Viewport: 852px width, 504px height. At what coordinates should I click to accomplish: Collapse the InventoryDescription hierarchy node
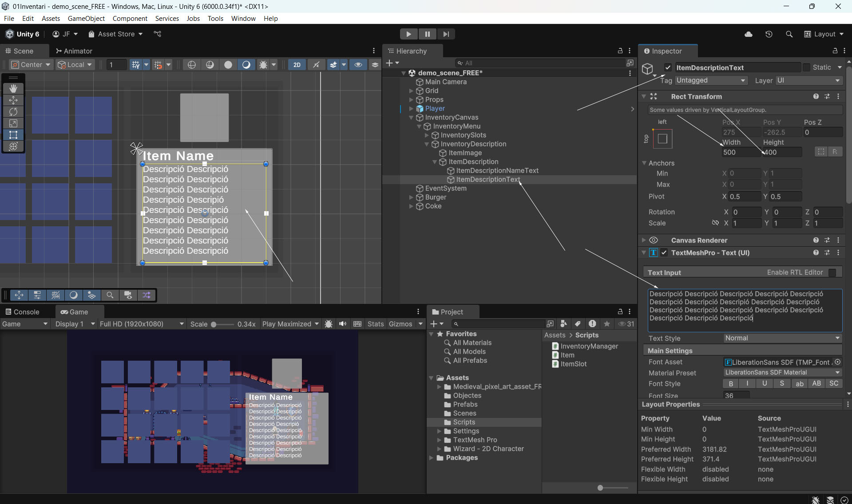[x=427, y=144]
